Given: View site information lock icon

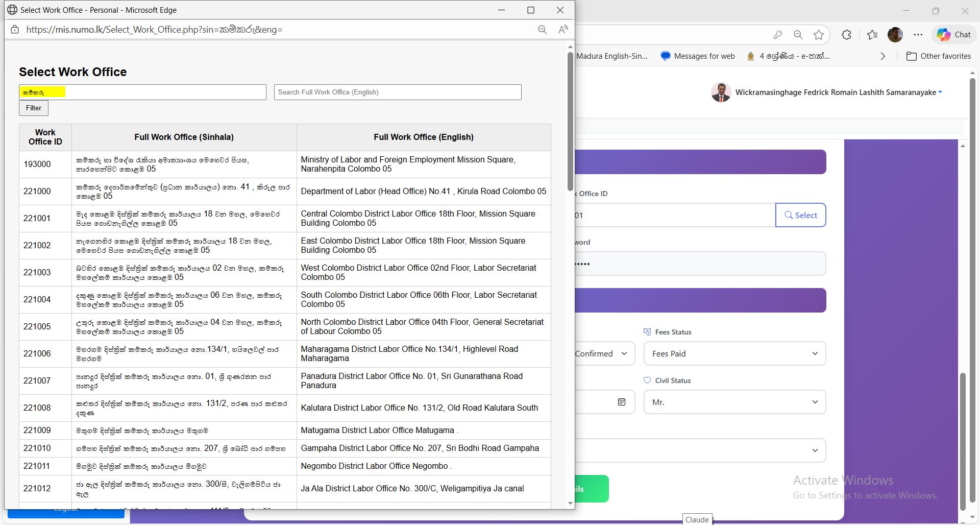Looking at the screenshot, I should [15, 30].
